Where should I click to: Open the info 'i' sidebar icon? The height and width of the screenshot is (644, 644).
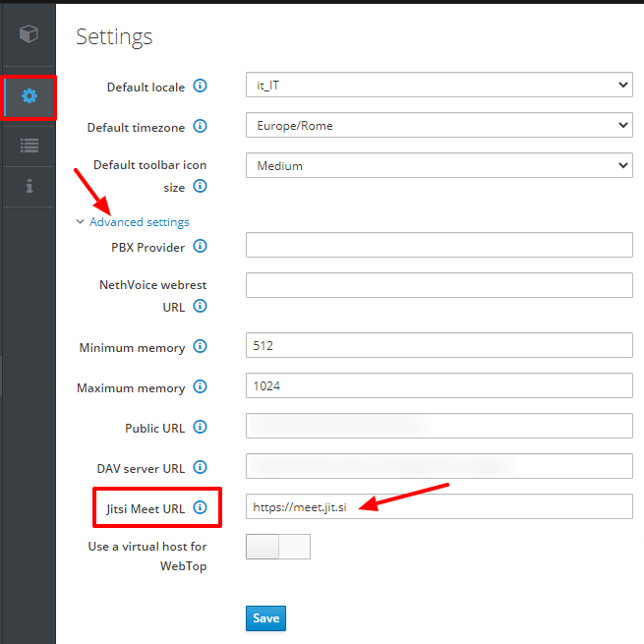click(x=29, y=186)
